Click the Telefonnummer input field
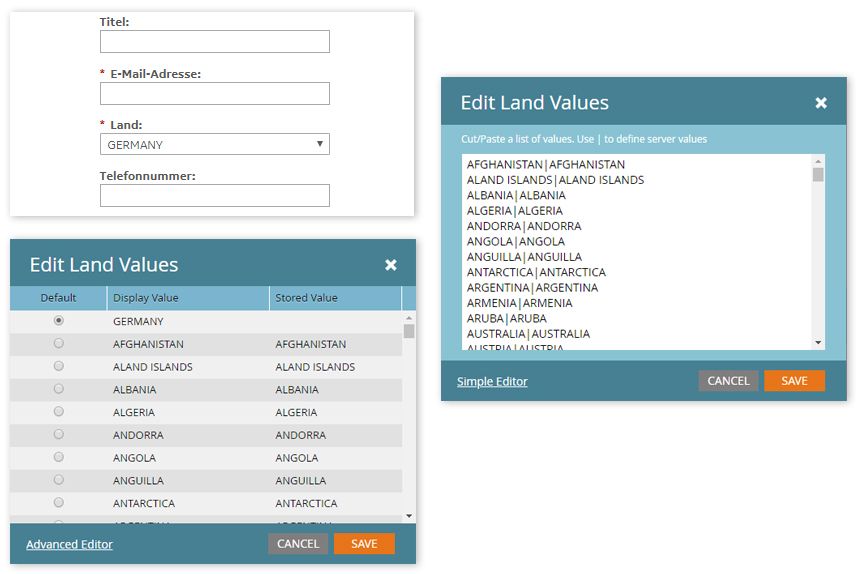 (x=214, y=195)
